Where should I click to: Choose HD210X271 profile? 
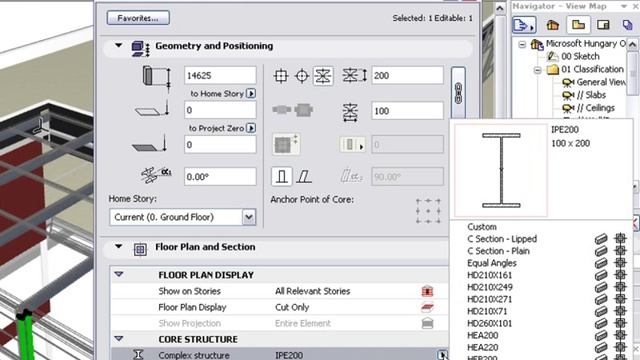coord(489,299)
